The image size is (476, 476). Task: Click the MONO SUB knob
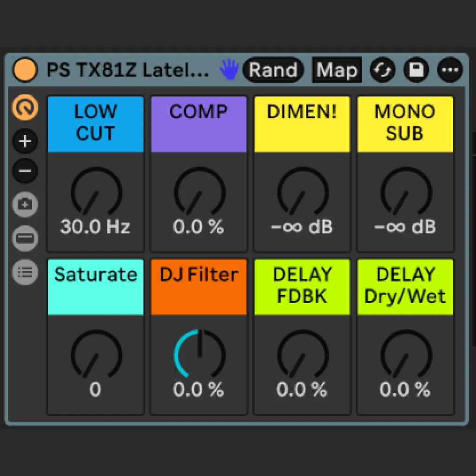coord(405,192)
